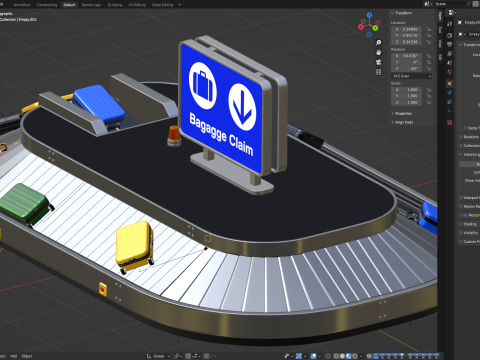Switch to the UV Editing workspace tab
This screenshot has width=480, height=360.
tap(137, 5)
